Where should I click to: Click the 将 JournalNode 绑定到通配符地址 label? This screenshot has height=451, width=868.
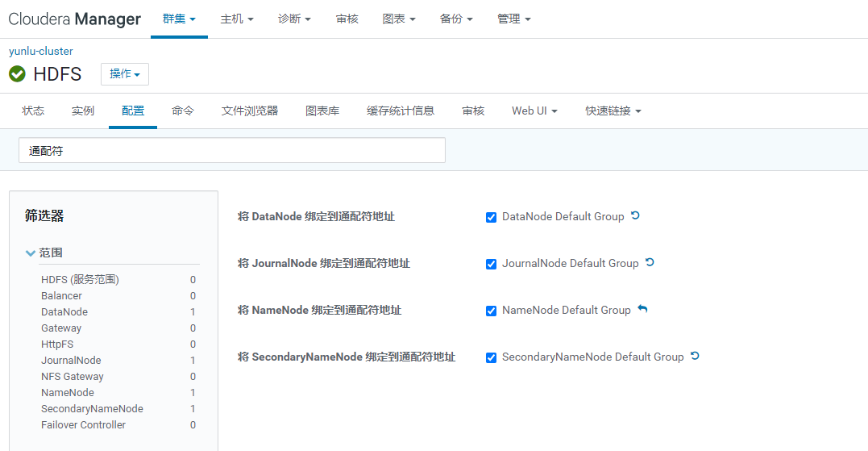click(x=324, y=263)
